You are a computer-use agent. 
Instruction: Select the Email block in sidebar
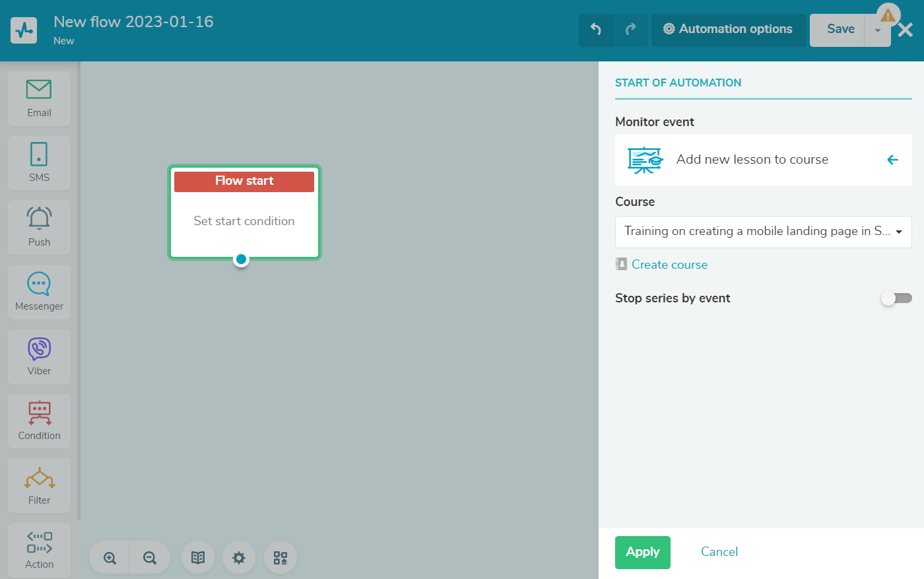(x=39, y=98)
